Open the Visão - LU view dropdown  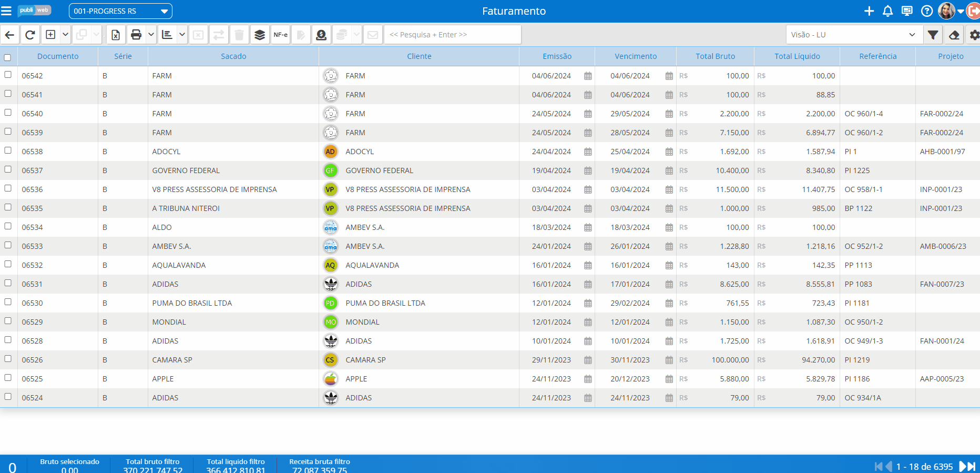click(x=854, y=35)
